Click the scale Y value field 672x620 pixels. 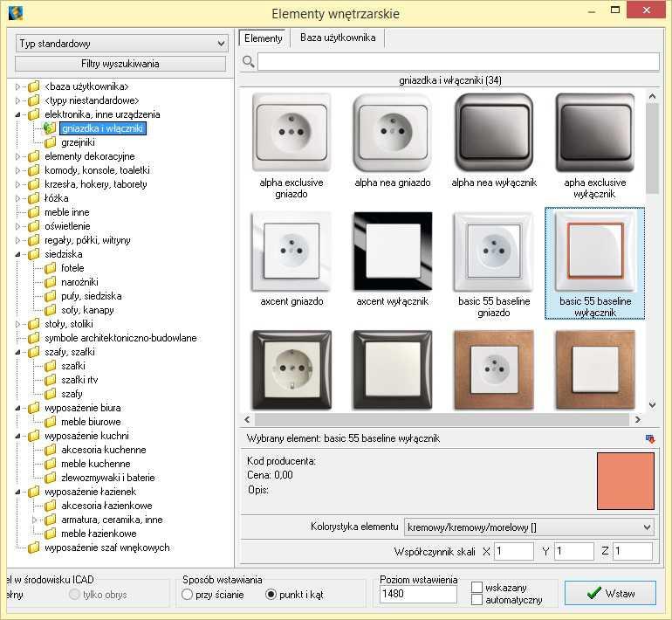click(x=574, y=551)
